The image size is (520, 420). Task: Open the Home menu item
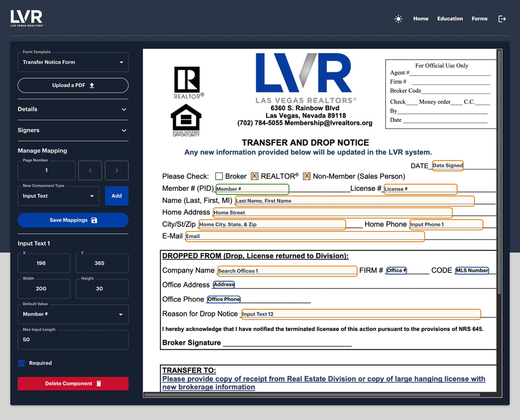click(x=420, y=19)
